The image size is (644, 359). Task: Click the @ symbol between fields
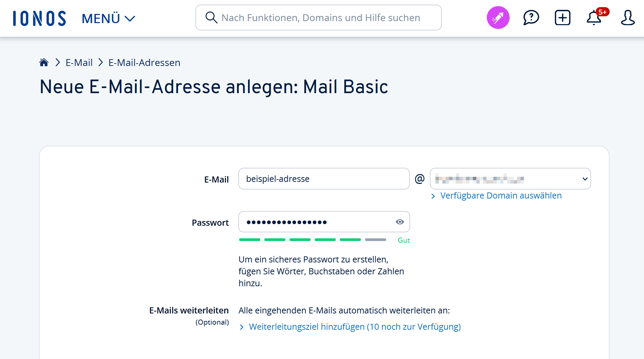click(x=420, y=178)
